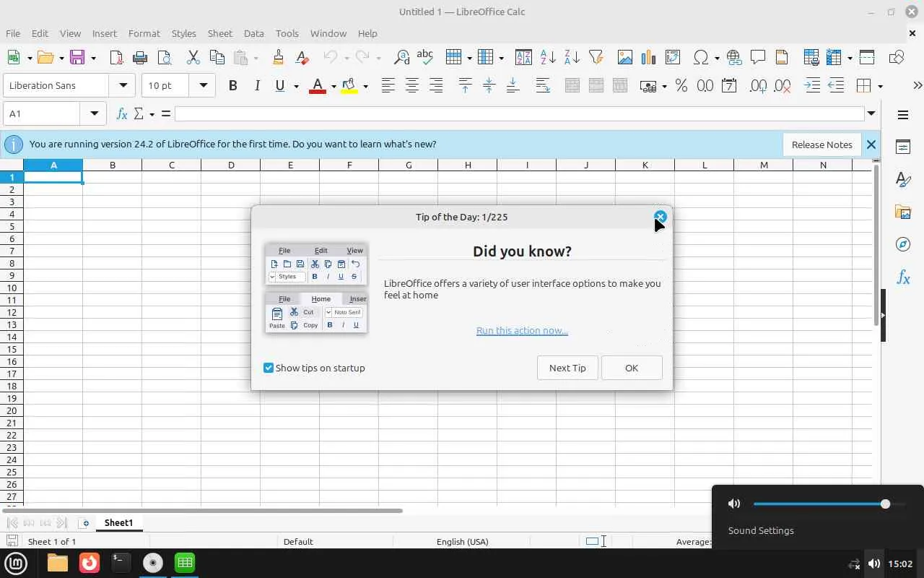Merge and center cells
This screenshot has width=924, height=578.
click(572, 86)
